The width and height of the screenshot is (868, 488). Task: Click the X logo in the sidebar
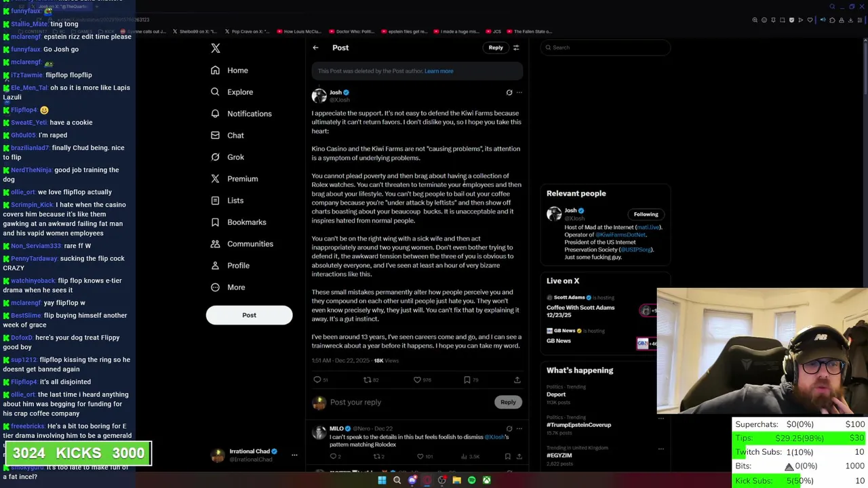[x=216, y=48]
